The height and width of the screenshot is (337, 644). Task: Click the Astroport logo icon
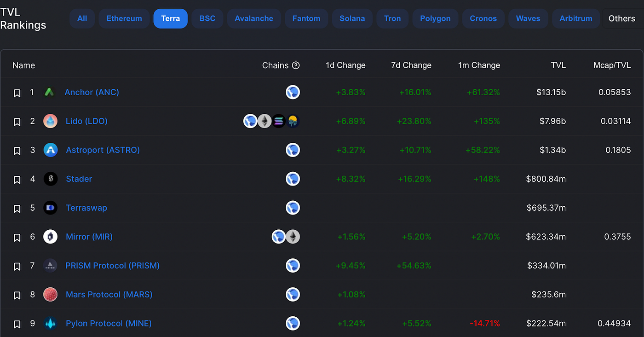pos(50,150)
